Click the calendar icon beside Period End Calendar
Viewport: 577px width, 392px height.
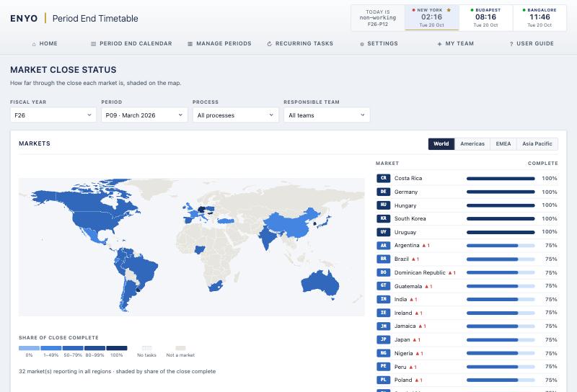click(x=94, y=44)
